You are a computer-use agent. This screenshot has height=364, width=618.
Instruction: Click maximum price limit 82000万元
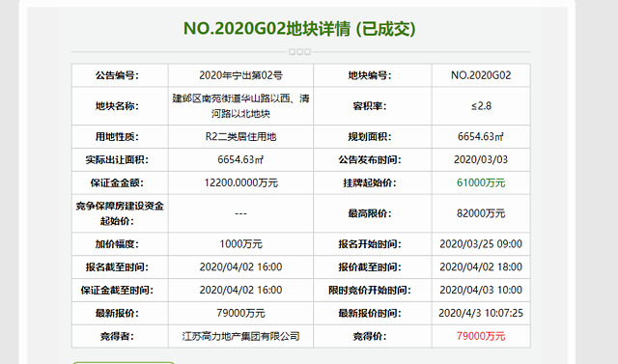(x=481, y=213)
